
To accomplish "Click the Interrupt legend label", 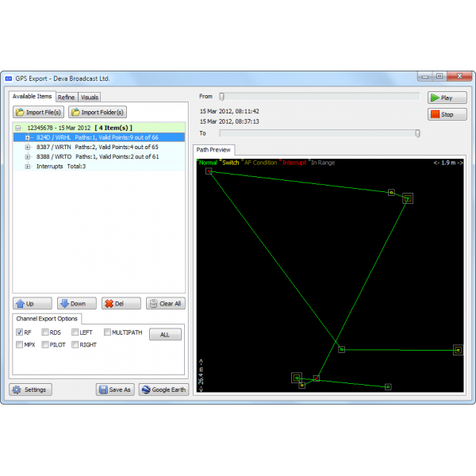I will point(294,163).
